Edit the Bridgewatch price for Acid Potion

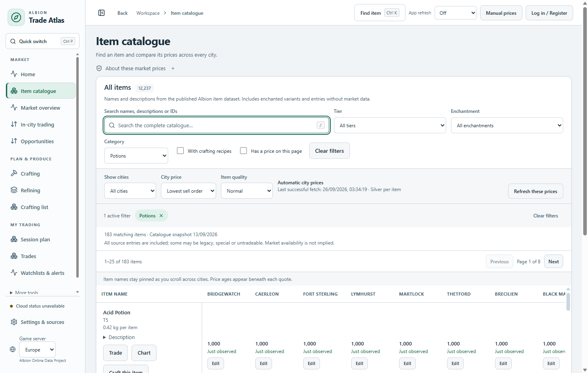coord(216,363)
